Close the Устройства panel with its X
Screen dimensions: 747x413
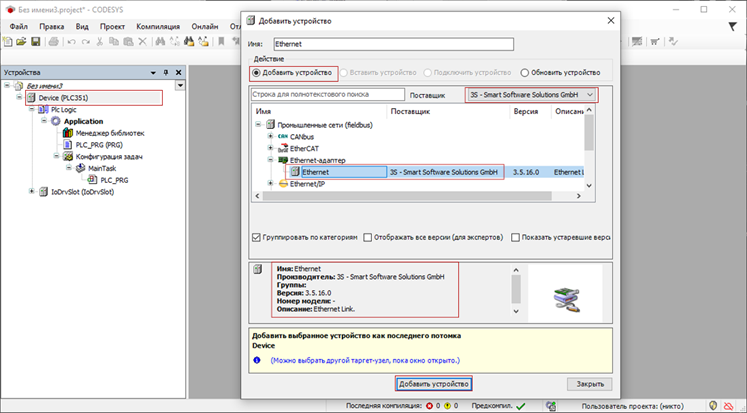coord(179,72)
